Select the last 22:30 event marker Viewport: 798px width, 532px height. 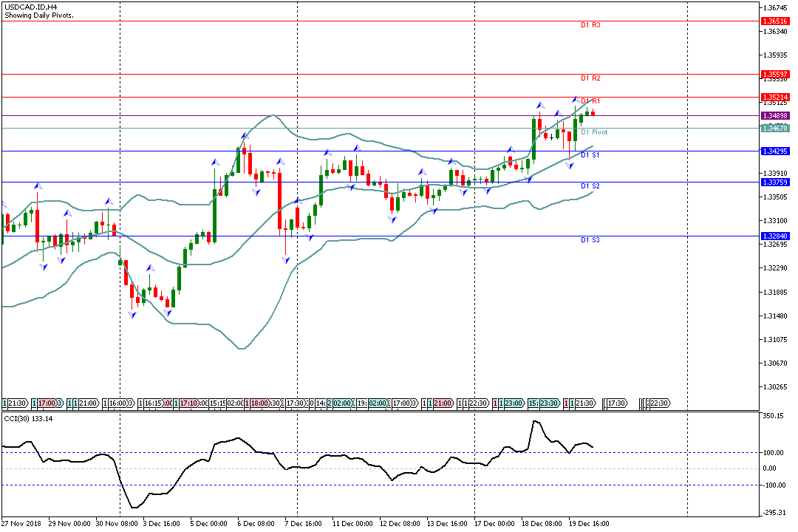659,403
